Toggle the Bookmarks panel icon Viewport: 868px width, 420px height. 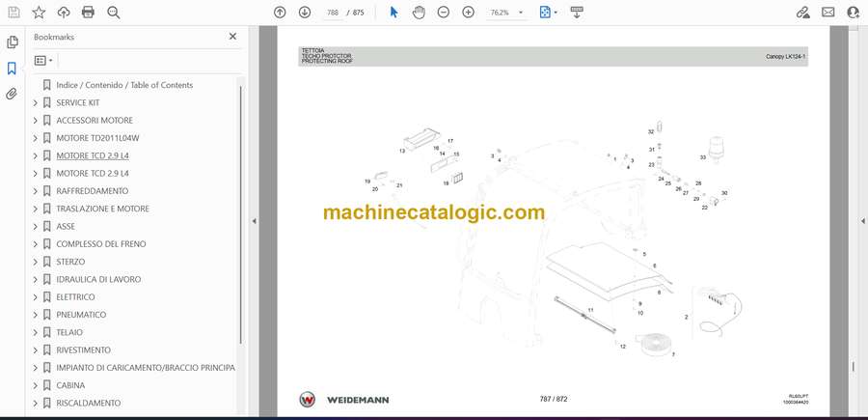(12, 69)
